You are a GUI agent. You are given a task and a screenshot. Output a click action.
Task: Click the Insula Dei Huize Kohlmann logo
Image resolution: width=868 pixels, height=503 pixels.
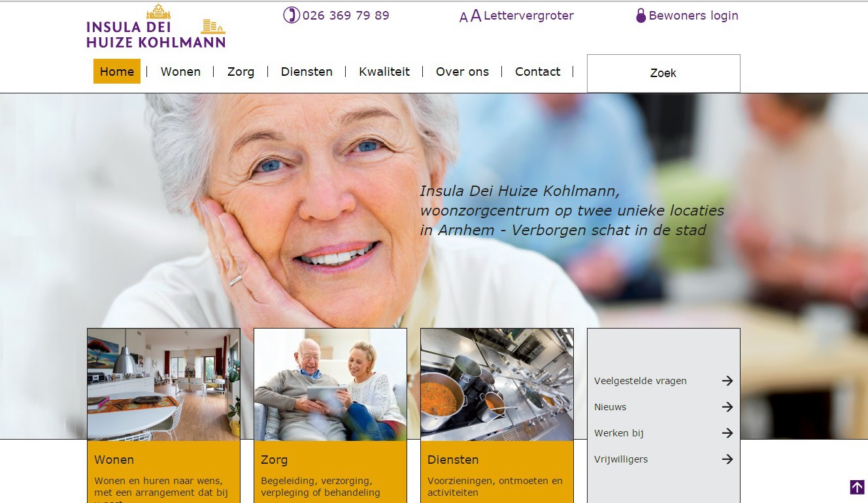click(156, 26)
